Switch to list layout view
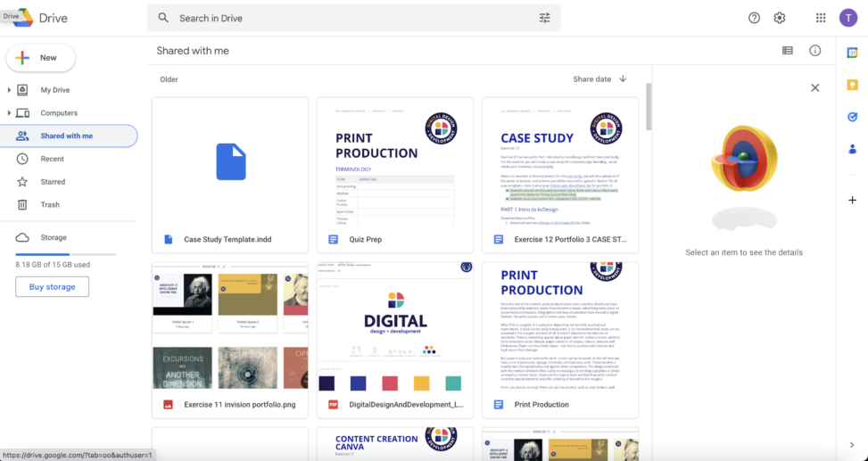868x461 pixels. (788, 51)
